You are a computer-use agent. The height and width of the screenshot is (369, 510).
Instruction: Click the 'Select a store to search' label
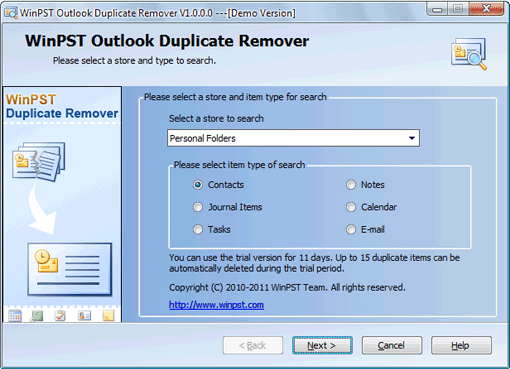point(216,118)
